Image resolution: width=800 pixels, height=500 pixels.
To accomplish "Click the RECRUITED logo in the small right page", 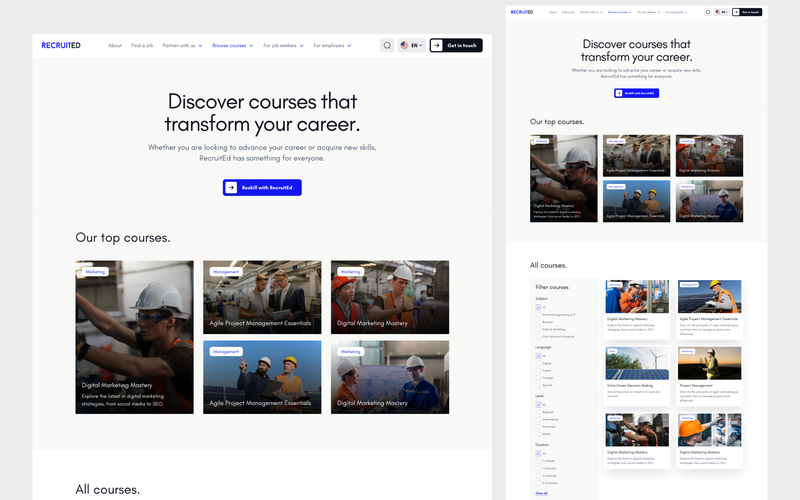I will click(521, 12).
